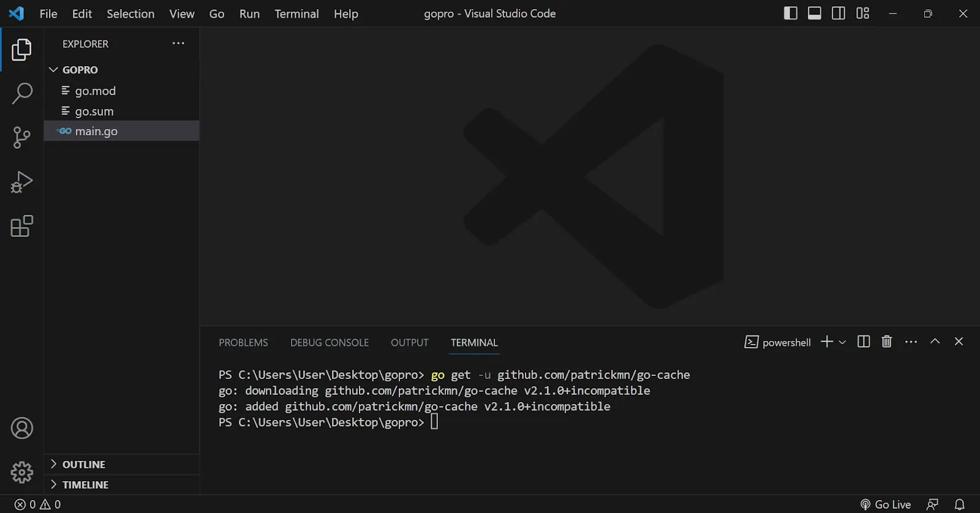Screen dimensions: 980x513
Task: Open the Search view icon
Action: click(21, 94)
